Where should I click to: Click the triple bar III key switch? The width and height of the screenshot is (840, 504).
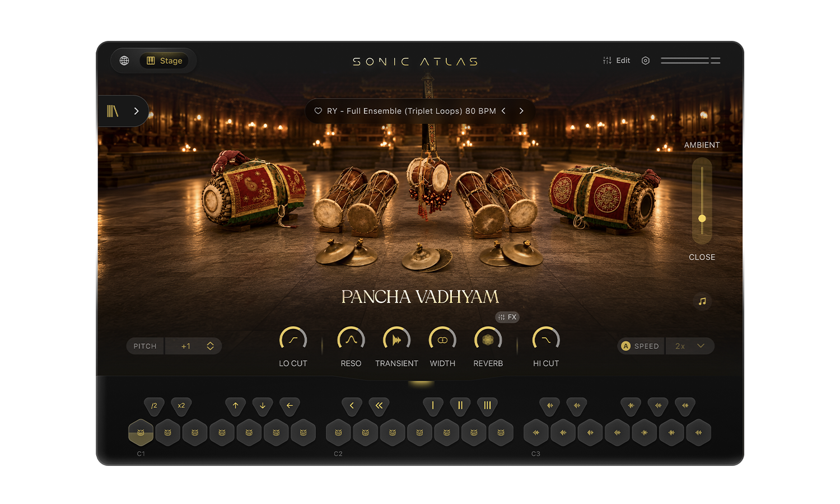point(487,405)
